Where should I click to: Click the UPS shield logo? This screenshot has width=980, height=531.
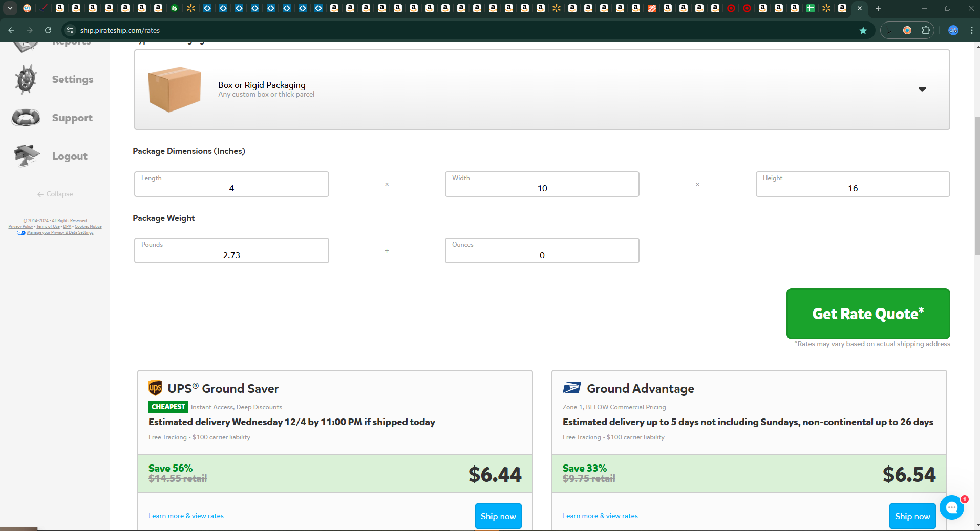155,388
